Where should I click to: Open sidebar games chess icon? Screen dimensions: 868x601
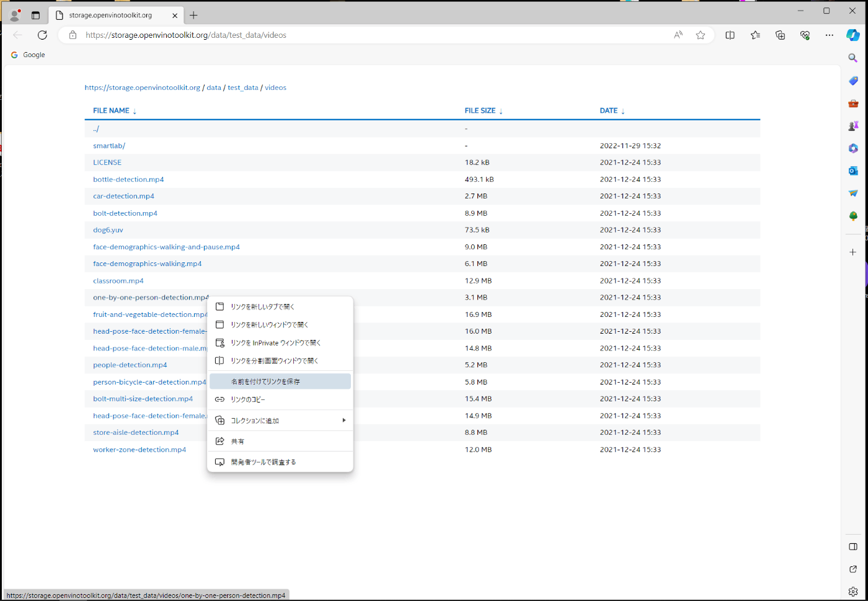(853, 126)
